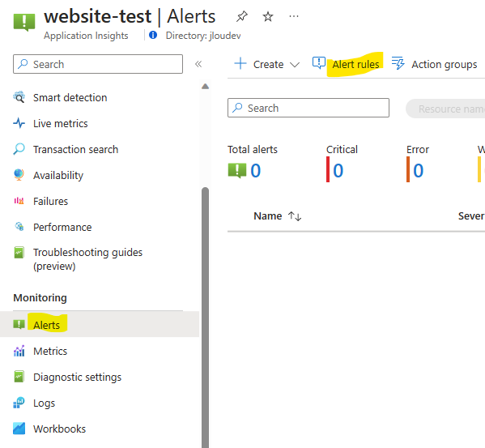Click the Application Insights resource icon
The height and width of the screenshot is (448, 485).
pos(24,22)
